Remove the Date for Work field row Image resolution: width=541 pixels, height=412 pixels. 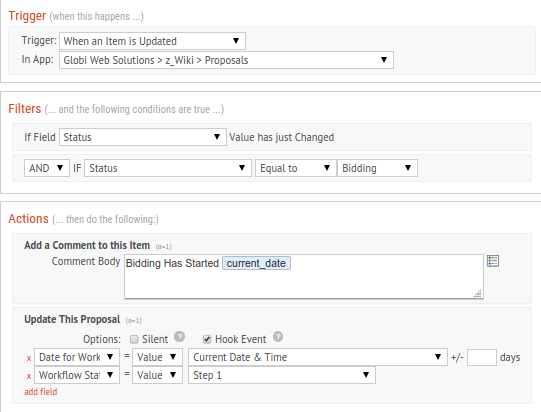point(29,358)
